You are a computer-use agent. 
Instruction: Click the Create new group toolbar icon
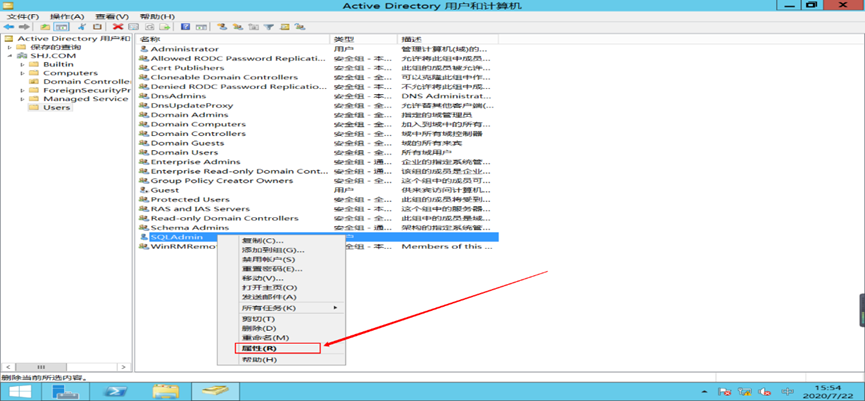[x=238, y=26]
